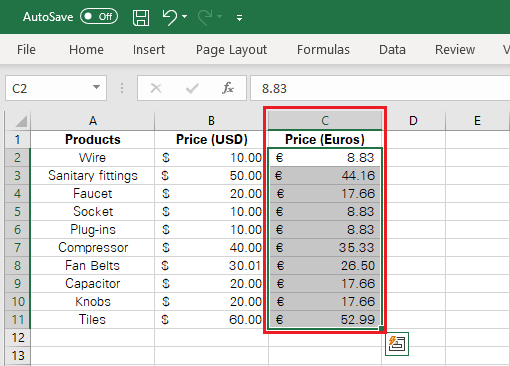Open the Undo history dropdown arrow
This screenshot has height=366, width=510.
(184, 16)
